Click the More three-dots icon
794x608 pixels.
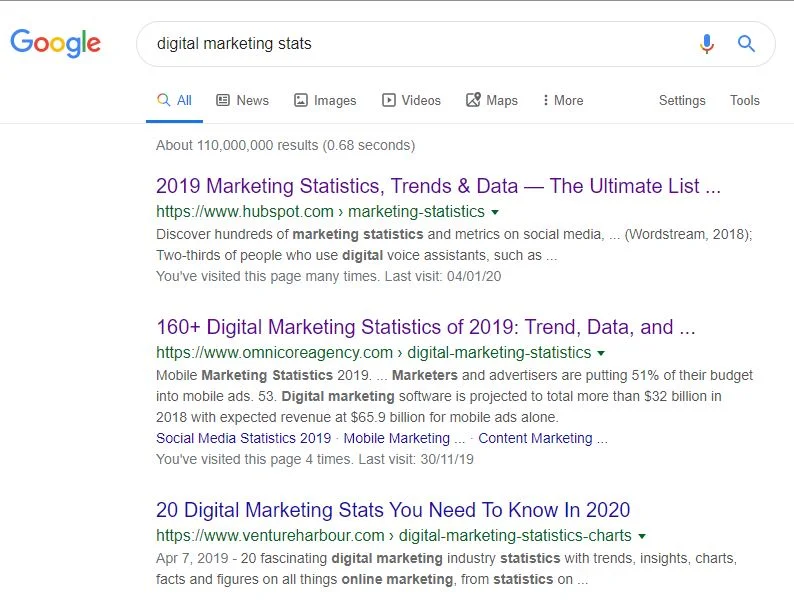coord(545,100)
